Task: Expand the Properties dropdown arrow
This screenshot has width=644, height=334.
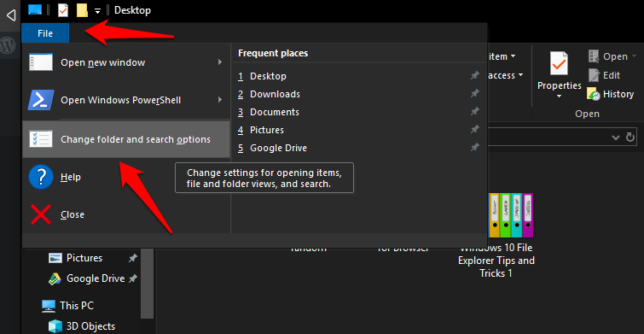Action: pyautogui.click(x=560, y=97)
